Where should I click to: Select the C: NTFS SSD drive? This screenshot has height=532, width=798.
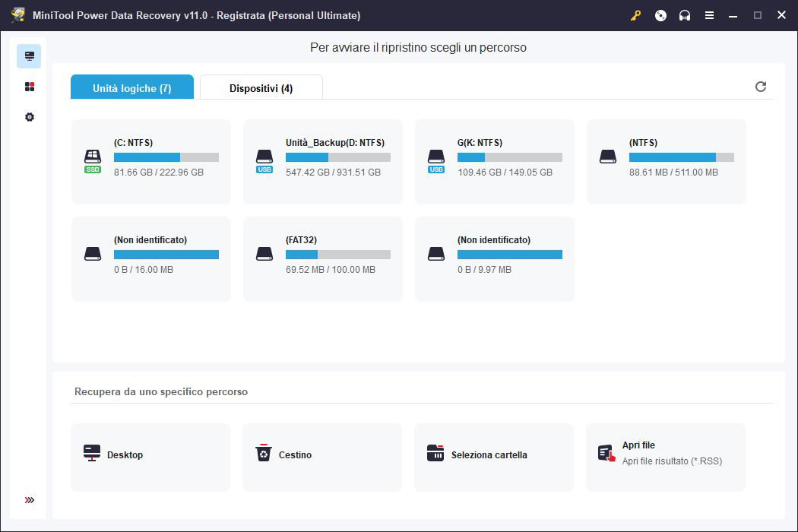coord(151,161)
